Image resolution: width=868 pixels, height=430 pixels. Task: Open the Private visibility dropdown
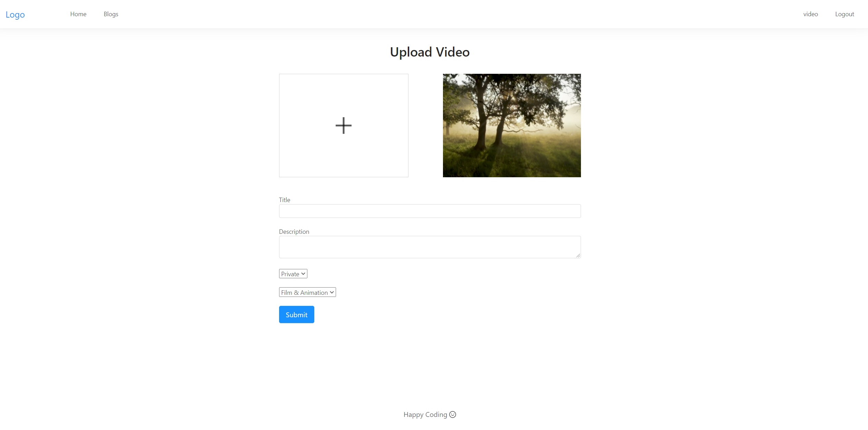pyautogui.click(x=293, y=273)
